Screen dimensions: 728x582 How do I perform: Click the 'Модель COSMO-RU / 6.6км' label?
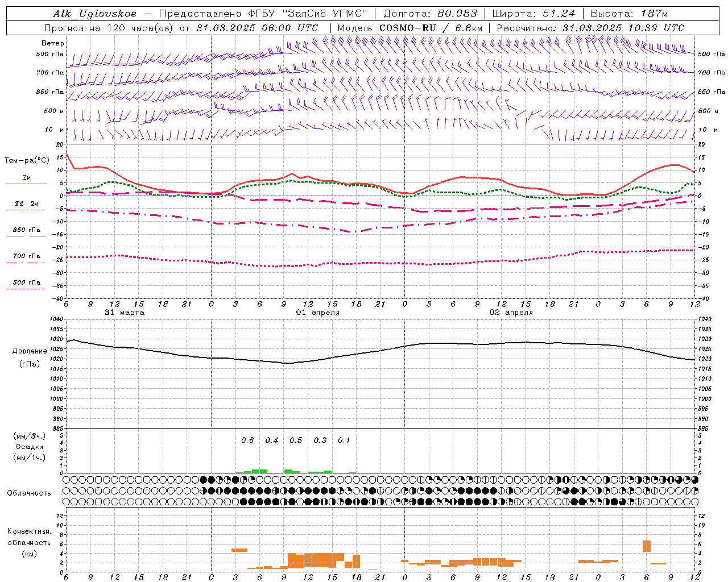pos(409,28)
